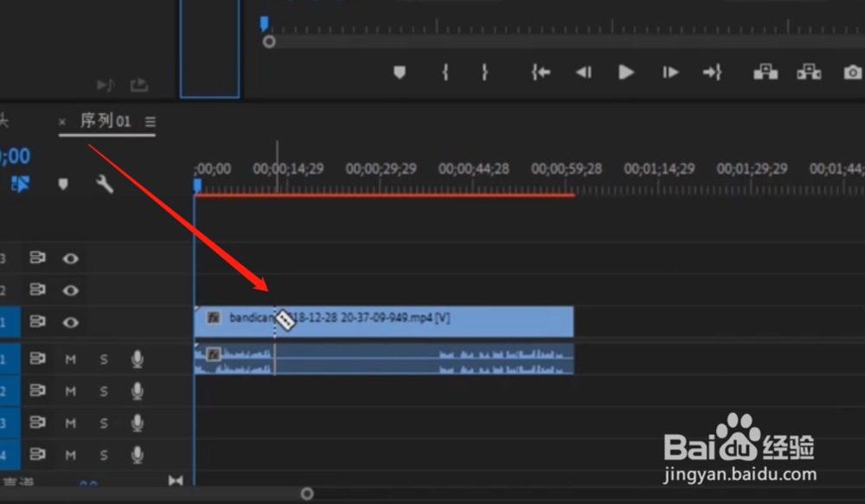The image size is (865, 504).
Task: Click ruler at 00;00;29;29
Action: point(381,169)
